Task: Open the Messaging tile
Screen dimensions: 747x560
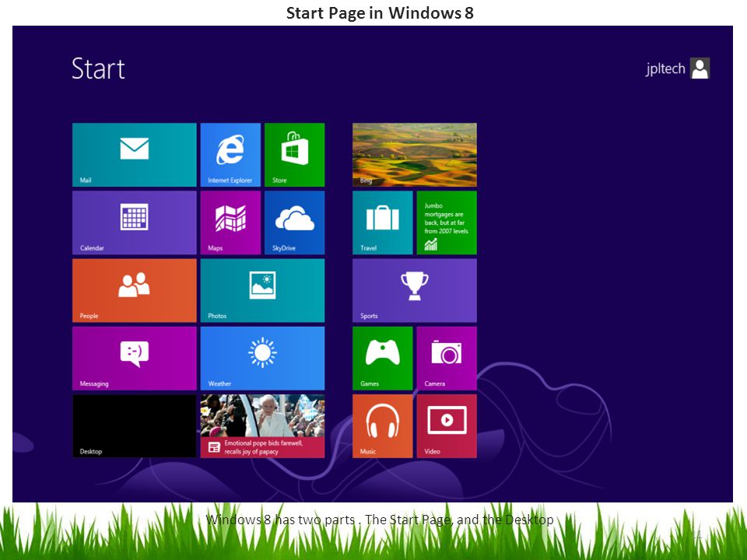Action: tap(135, 358)
